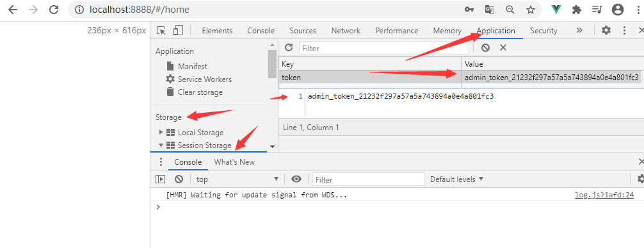Switch to the Network tab
Screen dimensions: 644x248
tap(346, 30)
